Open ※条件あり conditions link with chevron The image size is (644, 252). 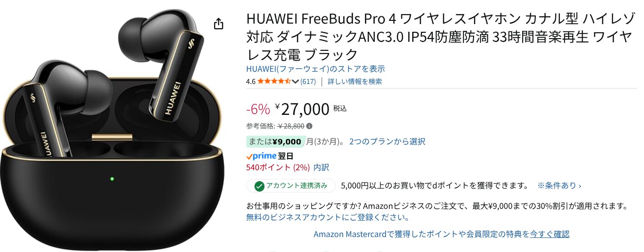(x=559, y=186)
